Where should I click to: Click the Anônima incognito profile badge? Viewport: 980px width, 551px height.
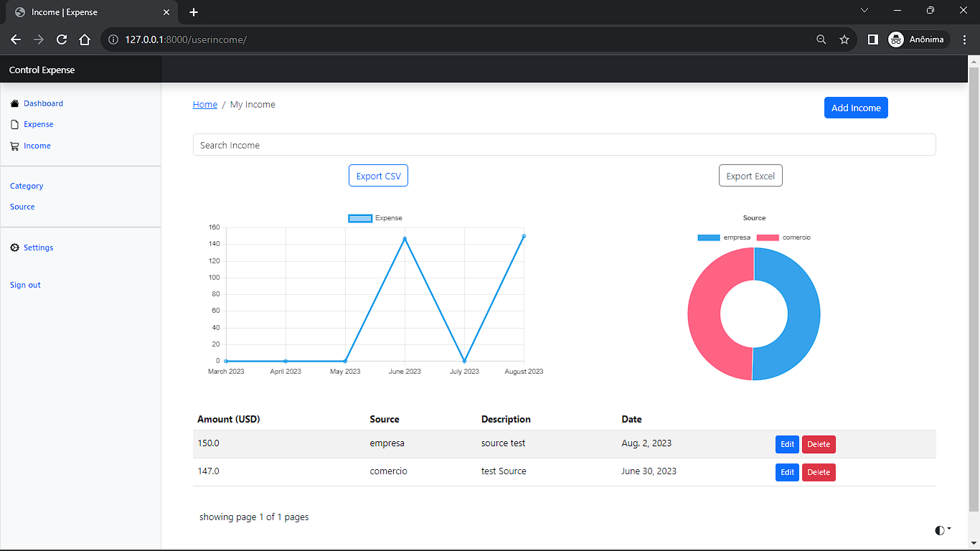pyautogui.click(x=918, y=39)
